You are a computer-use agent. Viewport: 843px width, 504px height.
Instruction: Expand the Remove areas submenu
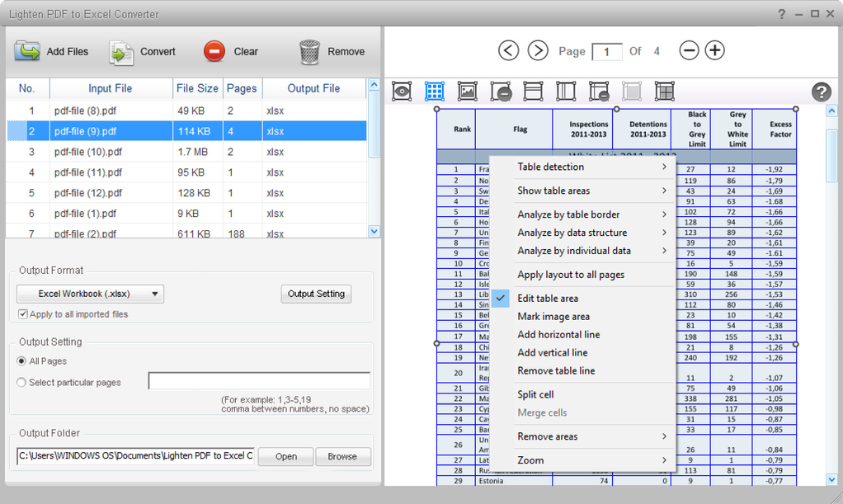click(583, 436)
